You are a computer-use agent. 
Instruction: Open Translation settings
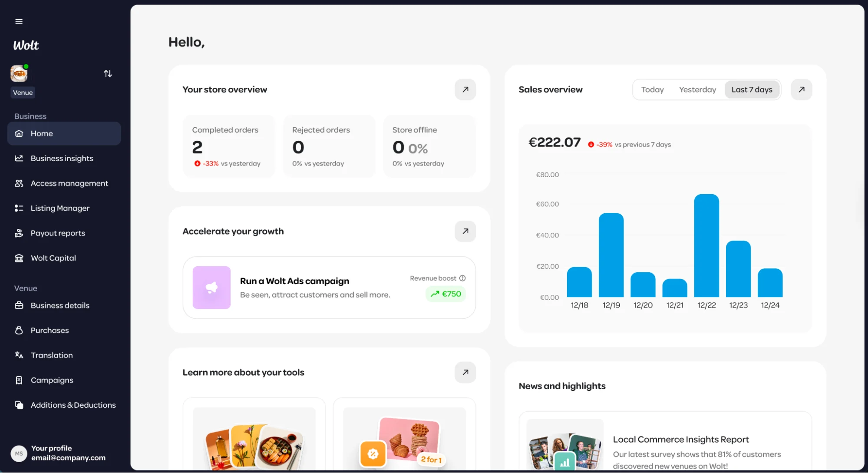point(51,355)
